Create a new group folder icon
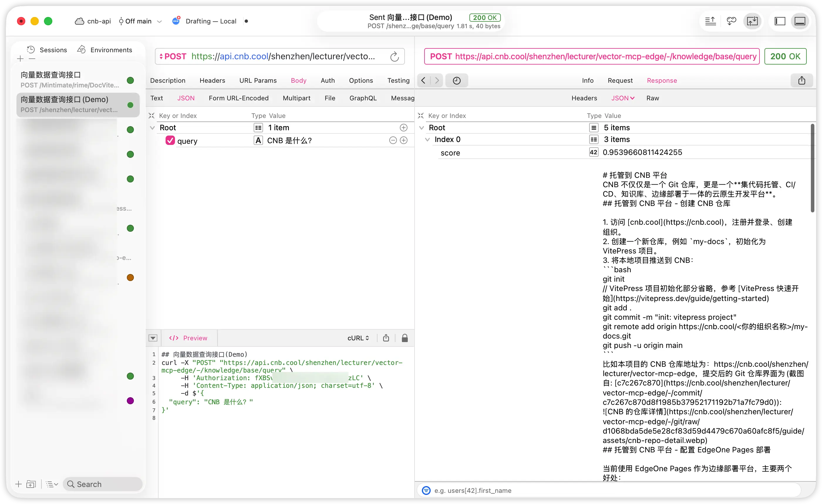 pyautogui.click(x=31, y=484)
